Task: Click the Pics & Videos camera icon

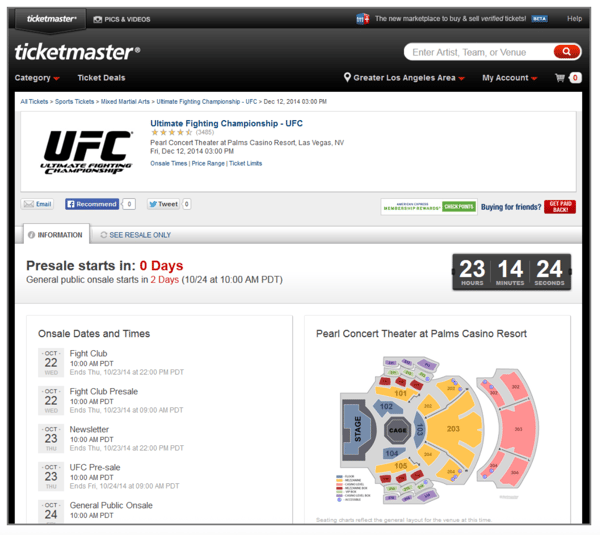Action: 98,19
